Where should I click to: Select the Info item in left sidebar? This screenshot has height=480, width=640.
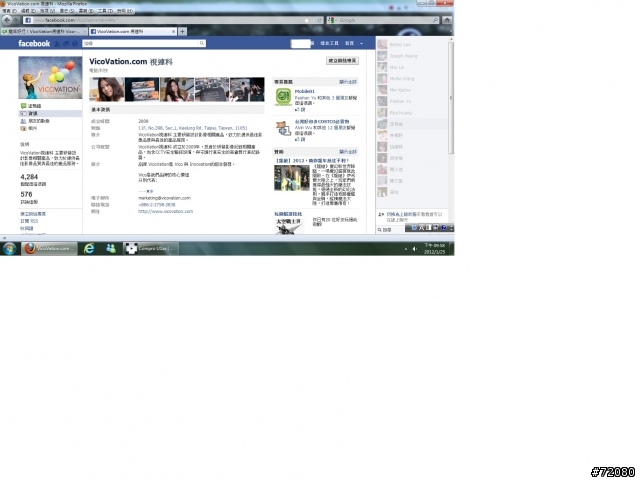tap(50, 113)
